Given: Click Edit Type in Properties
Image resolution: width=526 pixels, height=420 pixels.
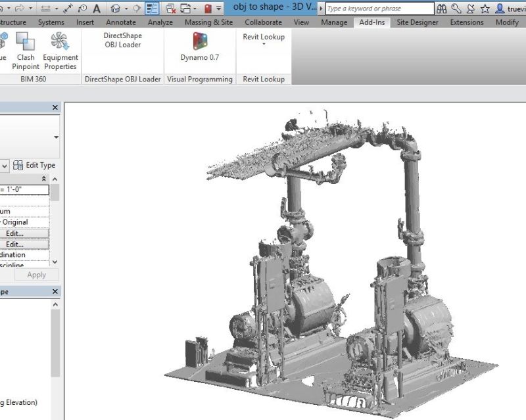Looking at the screenshot, I should click(x=36, y=165).
